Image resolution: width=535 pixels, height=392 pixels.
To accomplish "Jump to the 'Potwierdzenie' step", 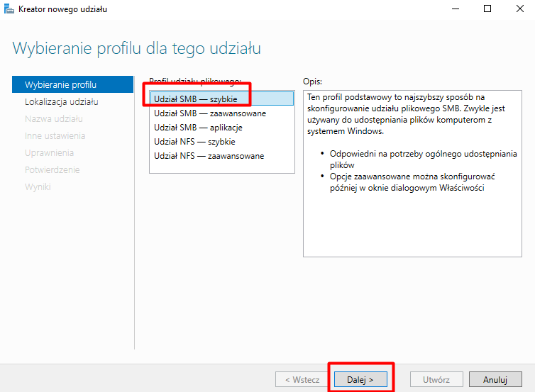I will (x=53, y=170).
